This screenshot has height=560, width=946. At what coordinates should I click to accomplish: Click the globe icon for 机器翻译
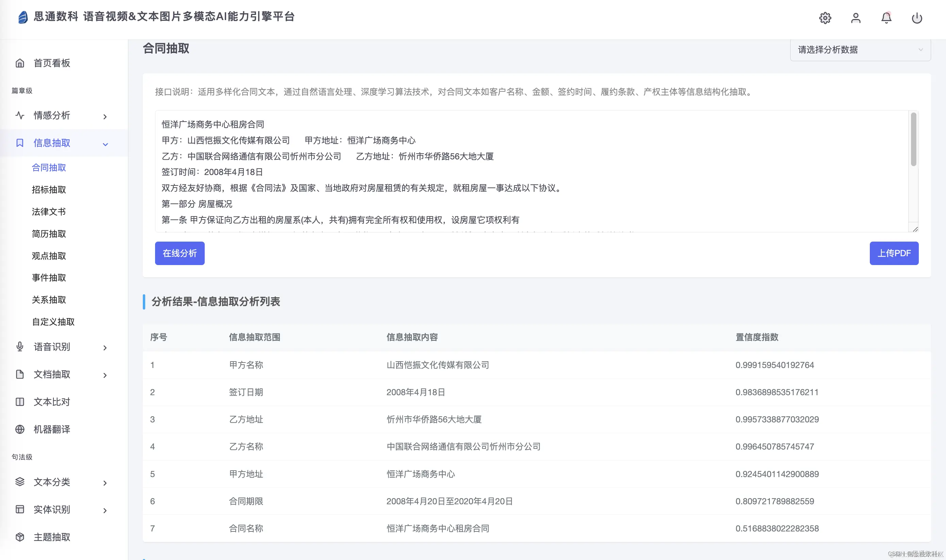tap(20, 429)
